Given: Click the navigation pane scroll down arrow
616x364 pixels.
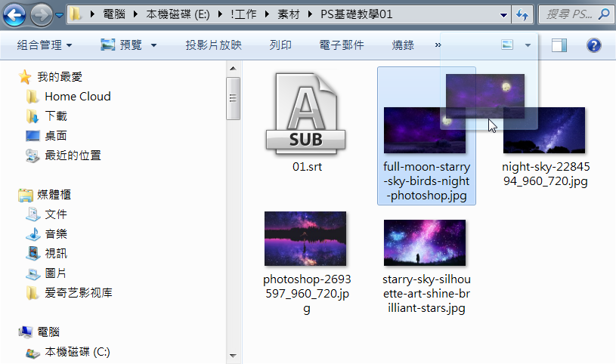Looking at the screenshot, I should [x=233, y=356].
